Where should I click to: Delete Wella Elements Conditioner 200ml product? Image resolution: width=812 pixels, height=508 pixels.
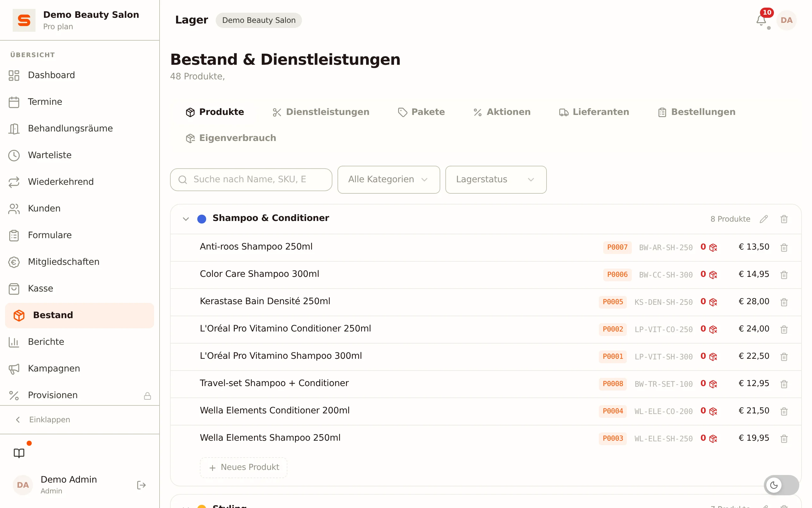784,411
